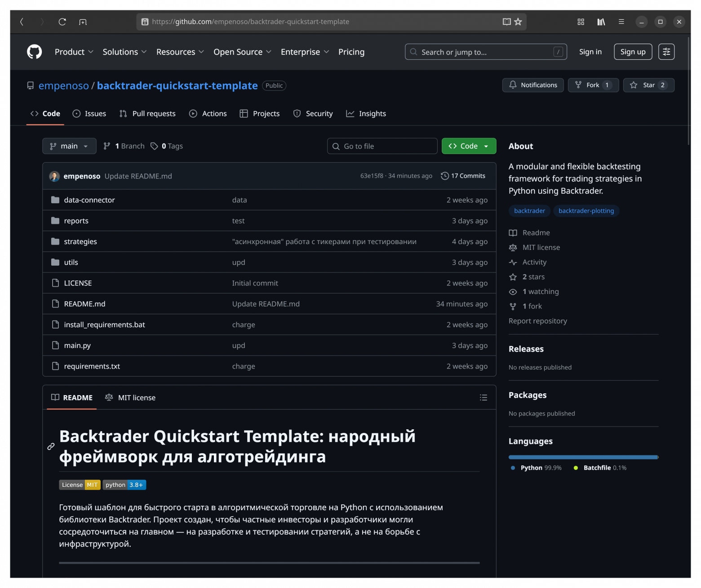Click the 2 stars link
This screenshot has width=701, height=588.
click(x=533, y=277)
